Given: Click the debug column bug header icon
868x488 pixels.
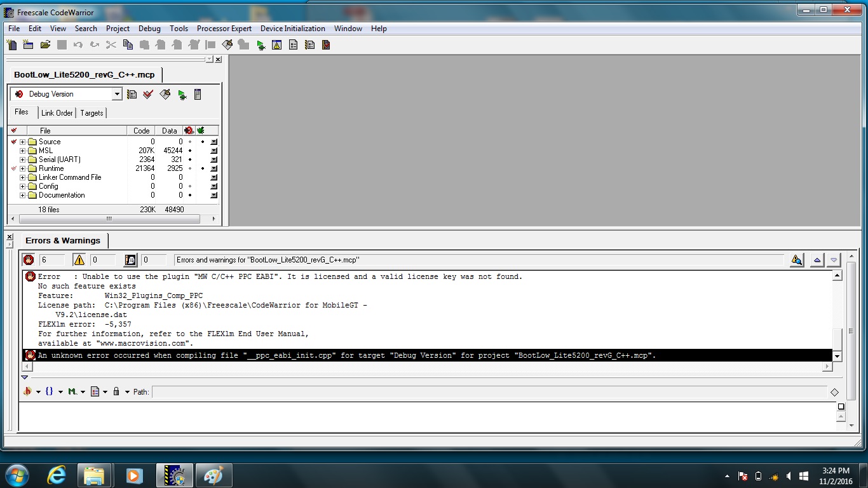Looking at the screenshot, I should click(x=201, y=130).
